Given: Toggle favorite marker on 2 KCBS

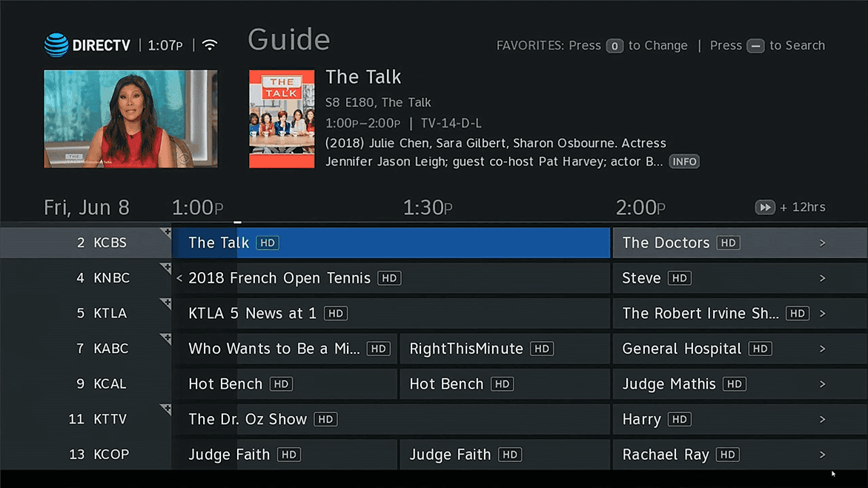Looking at the screenshot, I should click(x=165, y=234).
